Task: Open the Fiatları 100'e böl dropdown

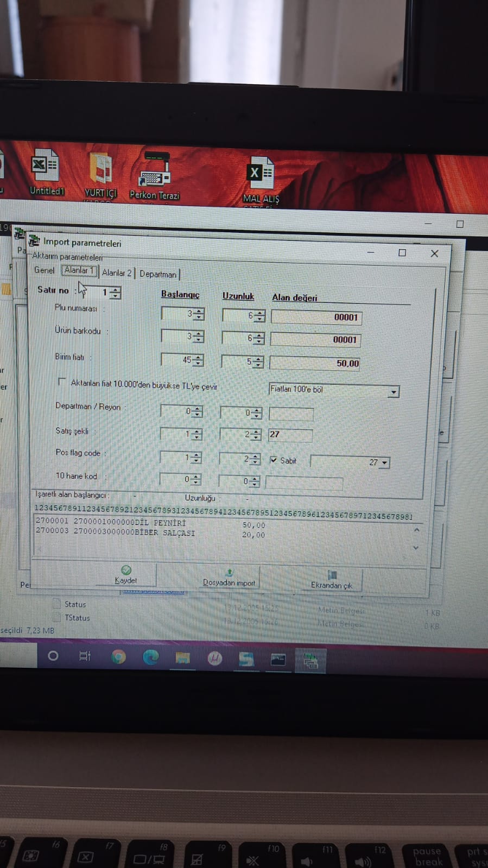Action: pyautogui.click(x=394, y=391)
